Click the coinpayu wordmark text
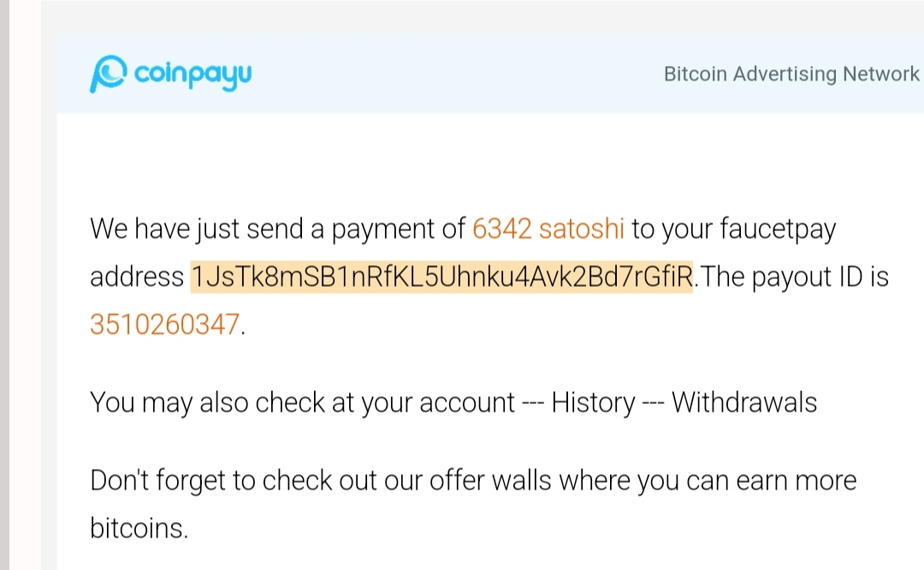This screenshot has width=924, height=570. pos(192,74)
